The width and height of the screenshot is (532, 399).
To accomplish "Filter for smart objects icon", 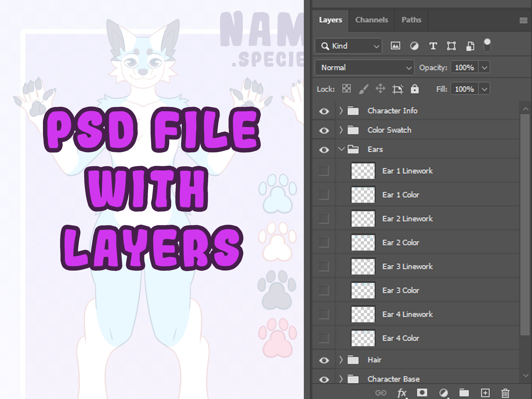I will pyautogui.click(x=470, y=46).
